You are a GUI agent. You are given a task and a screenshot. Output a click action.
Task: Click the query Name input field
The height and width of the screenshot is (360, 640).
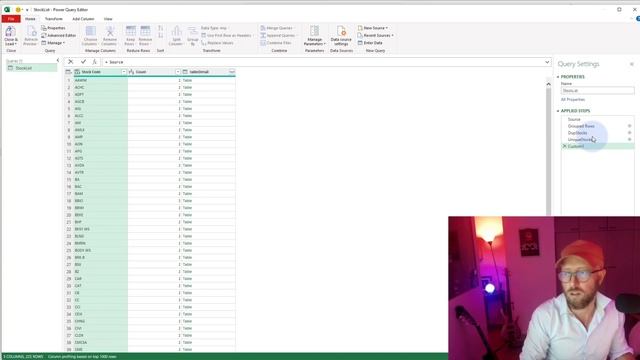pos(598,91)
